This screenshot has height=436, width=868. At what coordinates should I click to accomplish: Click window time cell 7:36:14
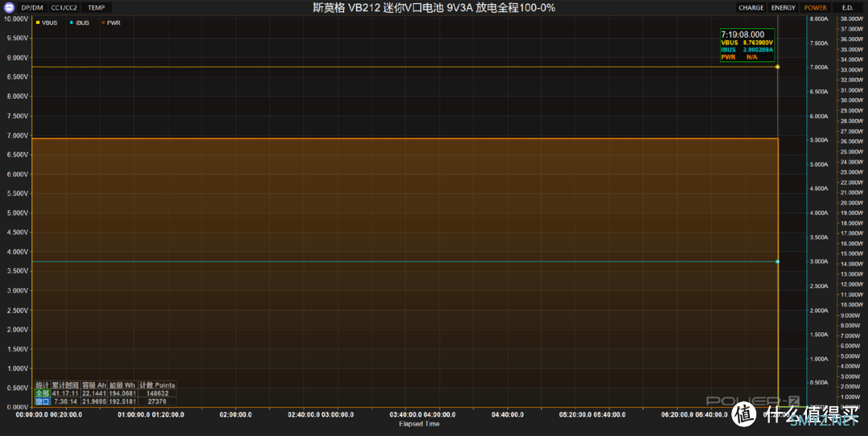65,401
